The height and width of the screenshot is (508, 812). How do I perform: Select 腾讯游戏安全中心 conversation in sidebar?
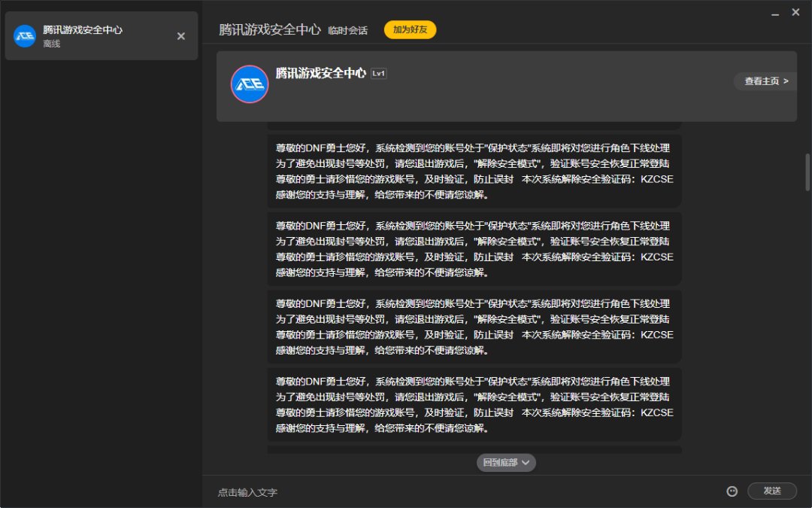click(101, 36)
